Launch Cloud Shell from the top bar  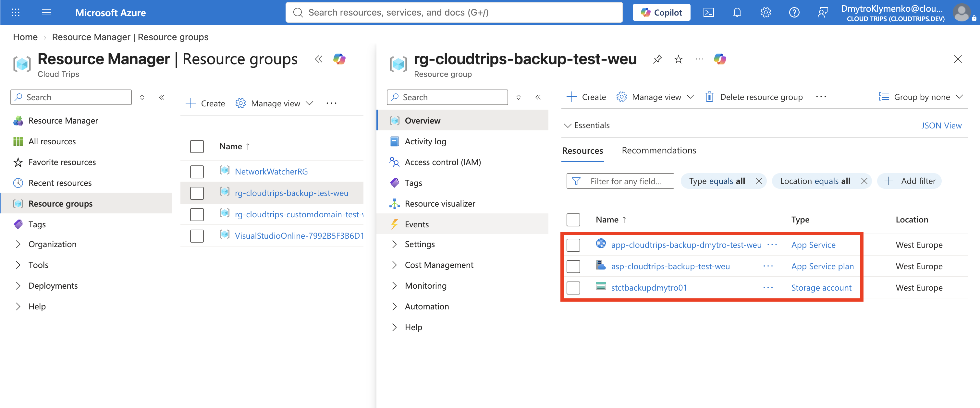(708, 13)
